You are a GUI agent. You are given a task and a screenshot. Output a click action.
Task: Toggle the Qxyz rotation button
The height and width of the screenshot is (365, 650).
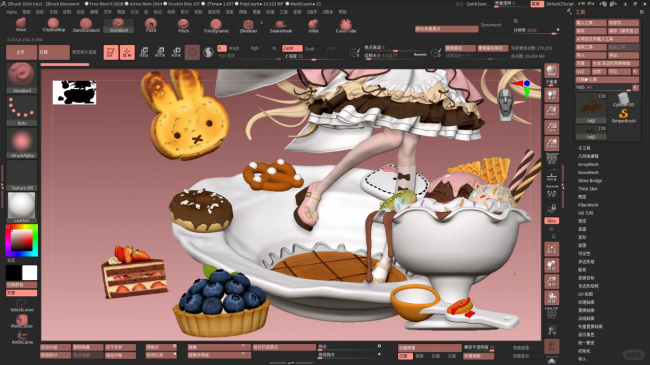[551, 221]
